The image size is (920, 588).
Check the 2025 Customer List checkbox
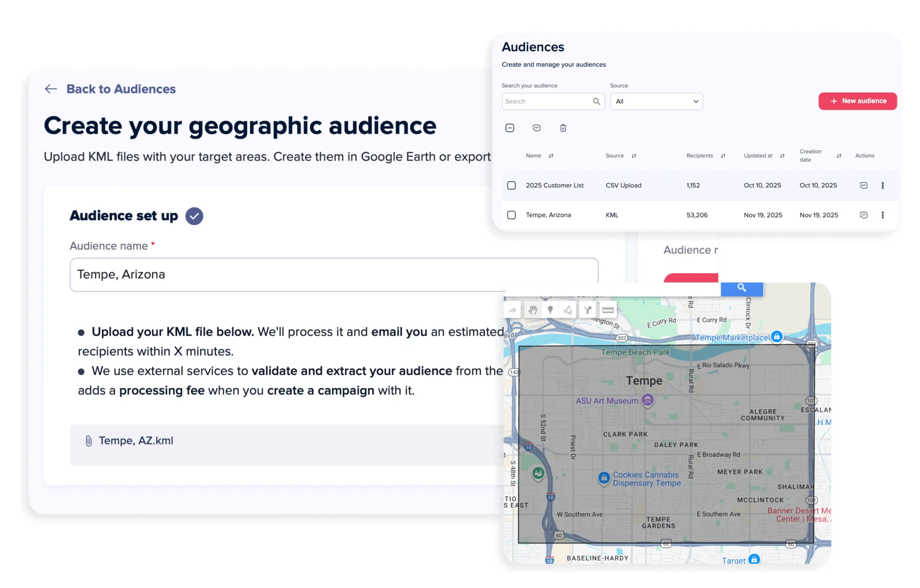tap(511, 185)
